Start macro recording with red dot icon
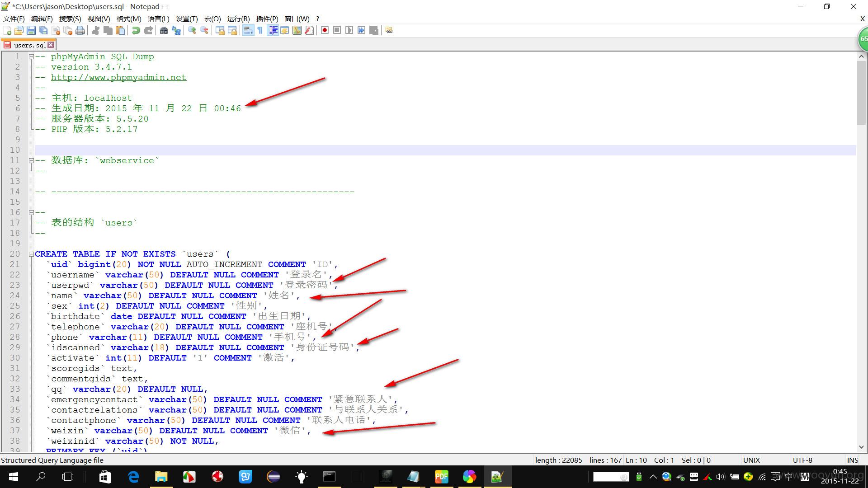Viewport: 868px width, 488px height. click(x=325, y=30)
